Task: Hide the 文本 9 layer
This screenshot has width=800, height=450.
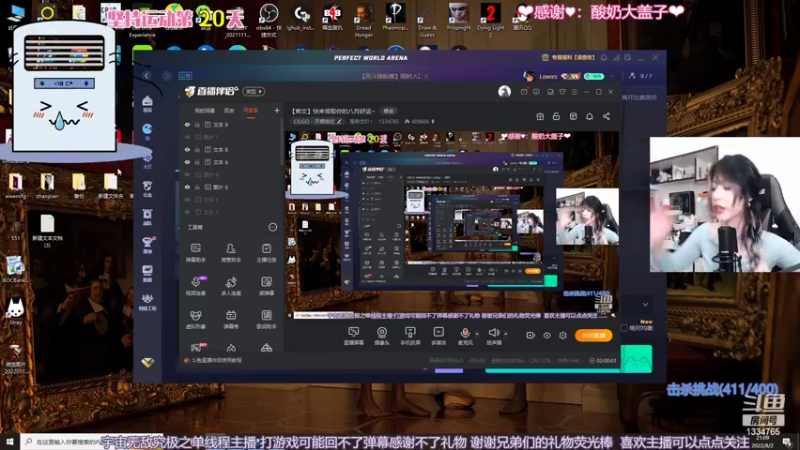Action: click(187, 124)
